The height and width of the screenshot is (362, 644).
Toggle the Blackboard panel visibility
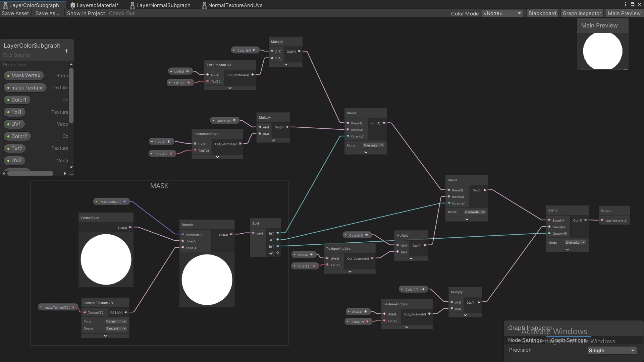(x=542, y=13)
